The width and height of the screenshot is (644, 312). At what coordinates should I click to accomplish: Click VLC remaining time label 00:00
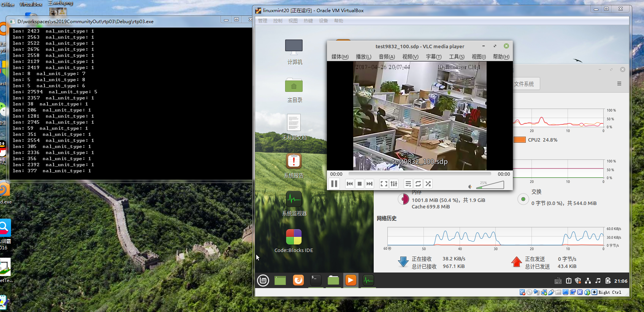(x=504, y=174)
